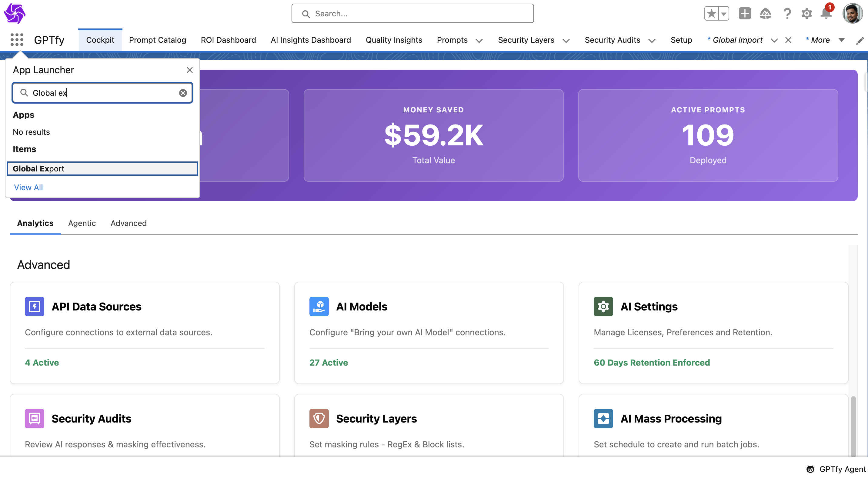Open the user profile avatar
This screenshot has width=868, height=481.
(852, 13)
